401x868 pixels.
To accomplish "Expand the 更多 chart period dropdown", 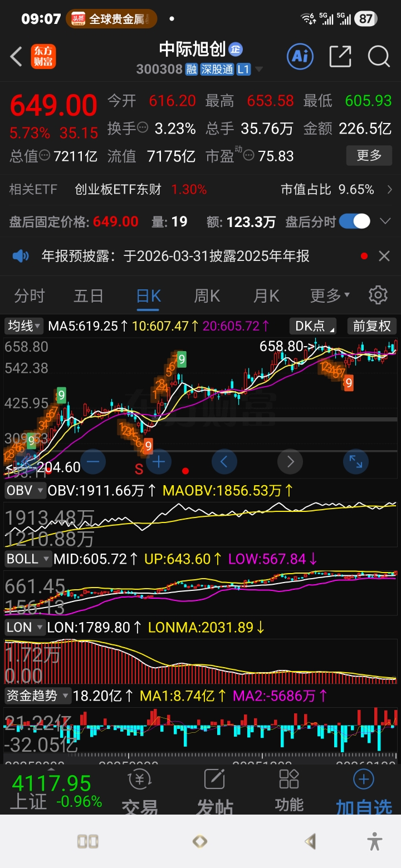I will point(330,295).
